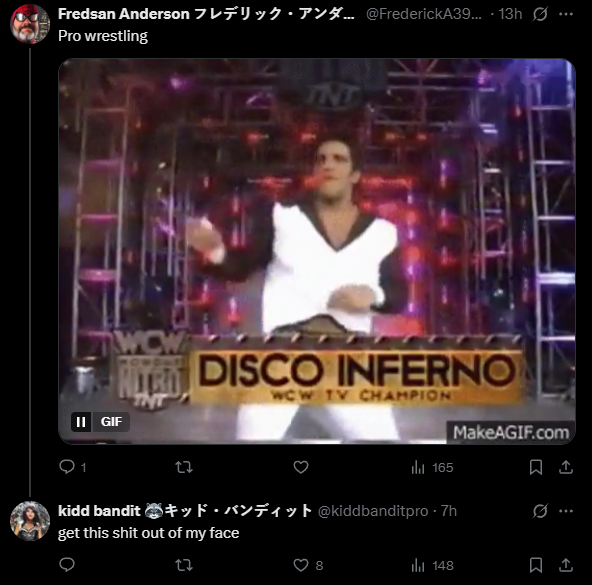Open more options on kidd bandit's reply
This screenshot has width=592, height=585.
point(566,511)
